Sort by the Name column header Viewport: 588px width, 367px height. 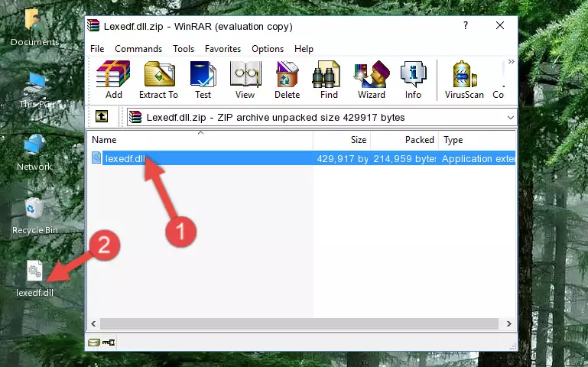[200, 140]
